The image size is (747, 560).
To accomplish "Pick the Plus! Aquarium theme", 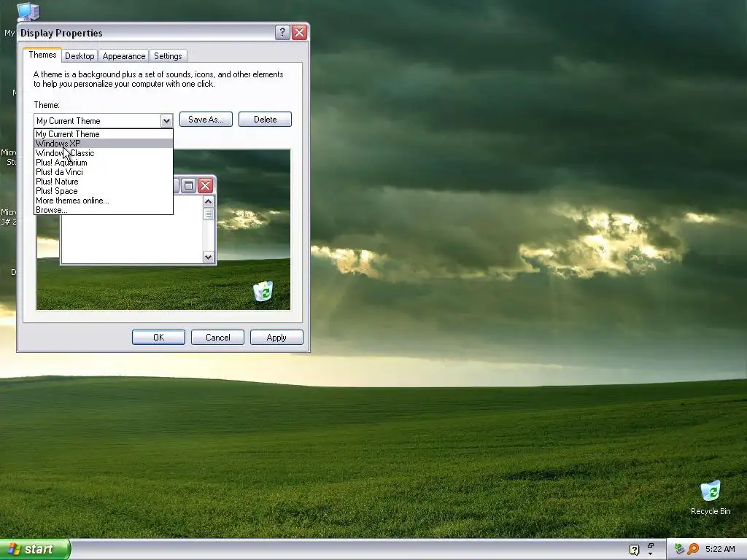I will pyautogui.click(x=104, y=163).
